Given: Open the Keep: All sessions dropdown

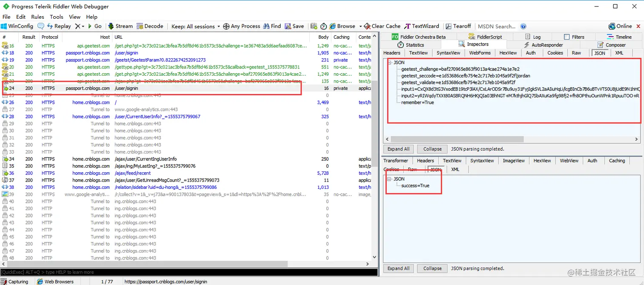Looking at the screenshot, I should [x=196, y=26].
